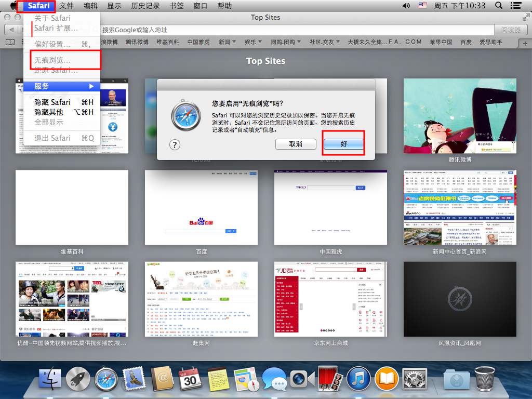Click the US flag input source icon
Viewport: 532px width, 399px height.
(x=423, y=5)
